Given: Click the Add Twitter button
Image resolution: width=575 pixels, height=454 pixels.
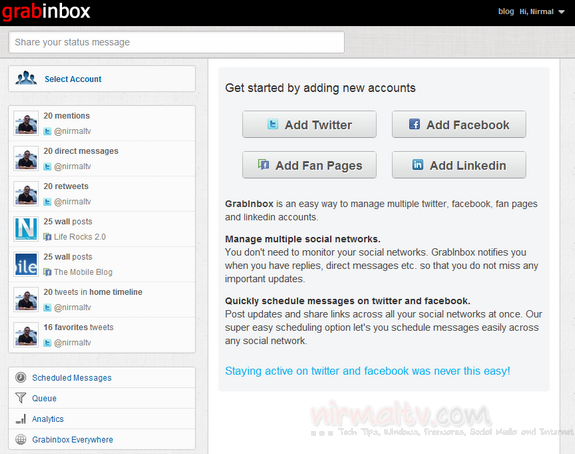Looking at the screenshot, I should (309, 124).
